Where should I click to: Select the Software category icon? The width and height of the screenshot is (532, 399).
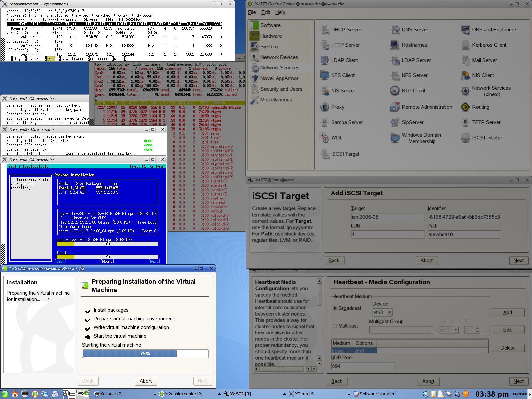(x=255, y=25)
